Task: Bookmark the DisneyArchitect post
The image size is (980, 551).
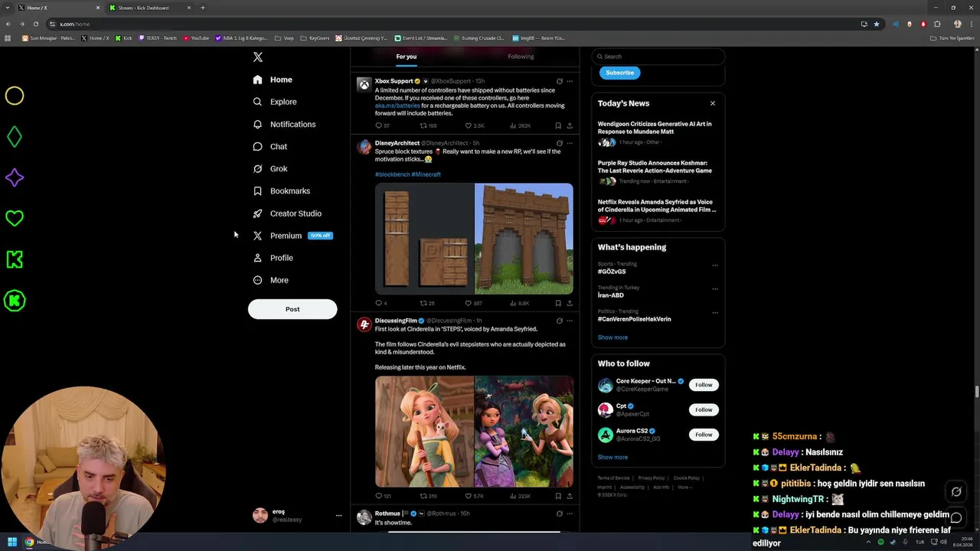Action: (558, 303)
